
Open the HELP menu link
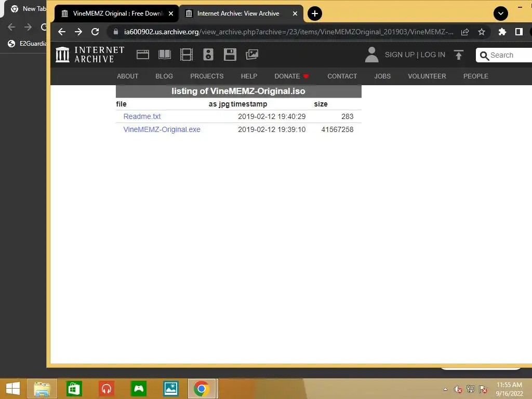249,76
